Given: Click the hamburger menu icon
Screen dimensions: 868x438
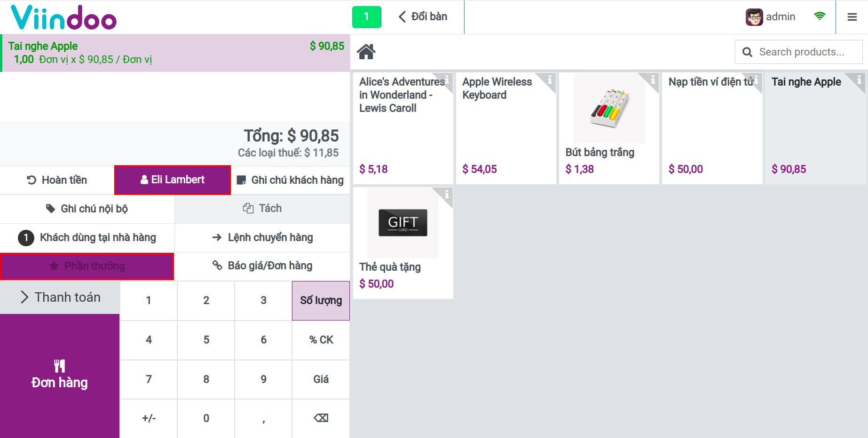Looking at the screenshot, I should pyautogui.click(x=852, y=16).
